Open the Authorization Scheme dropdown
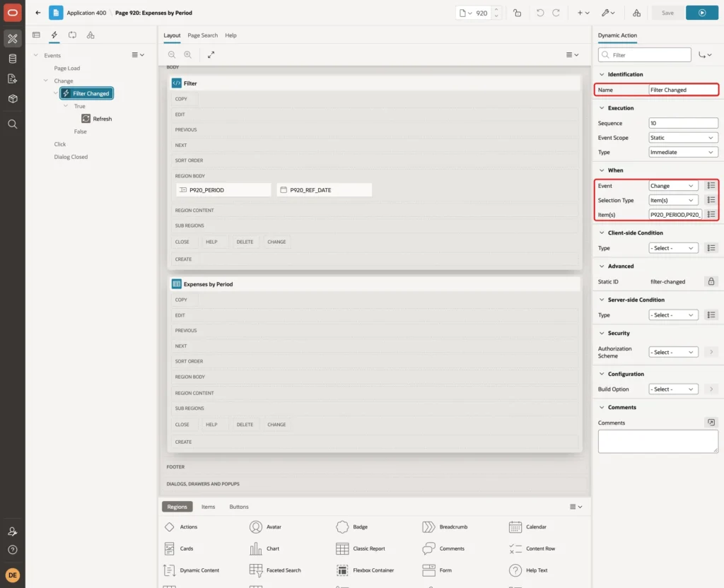This screenshot has width=724, height=588. (673, 352)
